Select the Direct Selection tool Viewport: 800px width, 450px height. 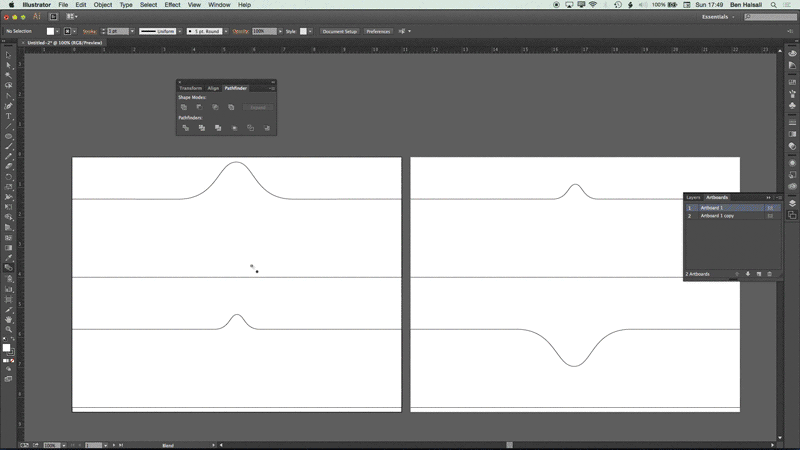tap(8, 65)
